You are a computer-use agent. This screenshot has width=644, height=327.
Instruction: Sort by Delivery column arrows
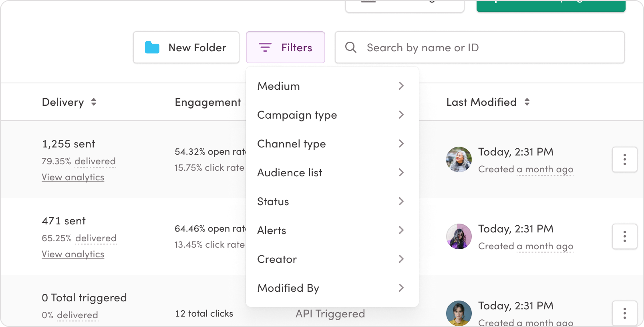94,102
